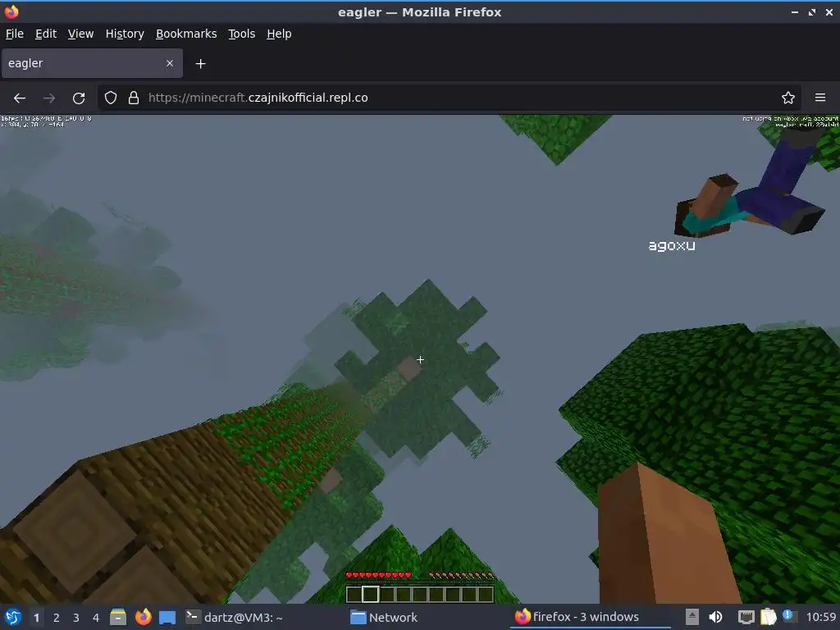Viewport: 840px width, 630px height.
Task: Click the update notification tray icon
Action: 788,615
